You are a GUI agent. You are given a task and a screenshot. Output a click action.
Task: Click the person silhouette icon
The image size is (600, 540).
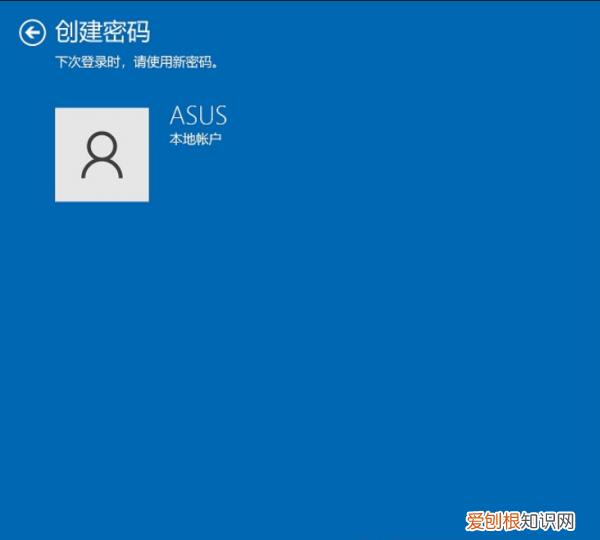[x=102, y=155]
